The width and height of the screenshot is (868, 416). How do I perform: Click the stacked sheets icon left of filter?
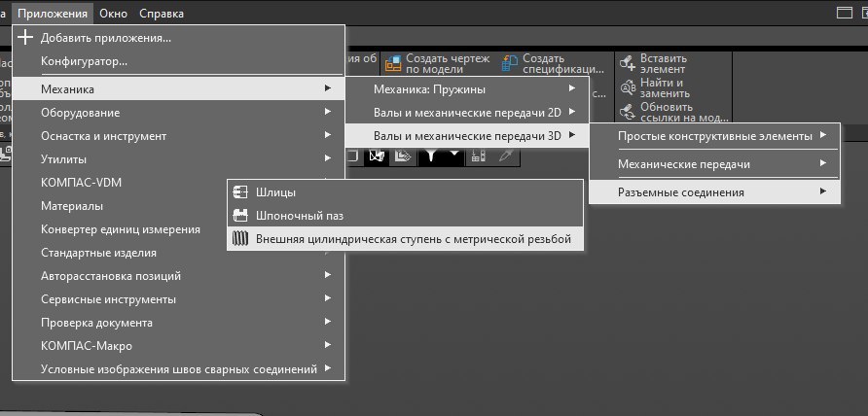pos(403,156)
